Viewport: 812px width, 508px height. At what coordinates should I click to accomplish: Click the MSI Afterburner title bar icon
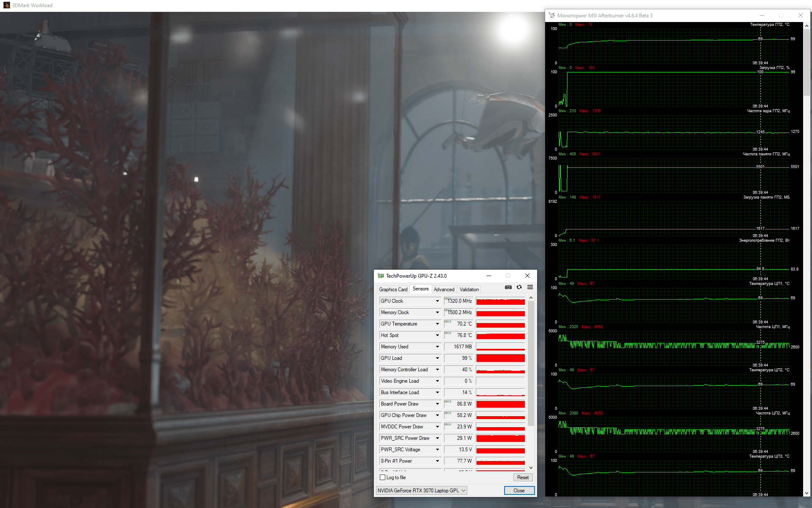point(551,15)
